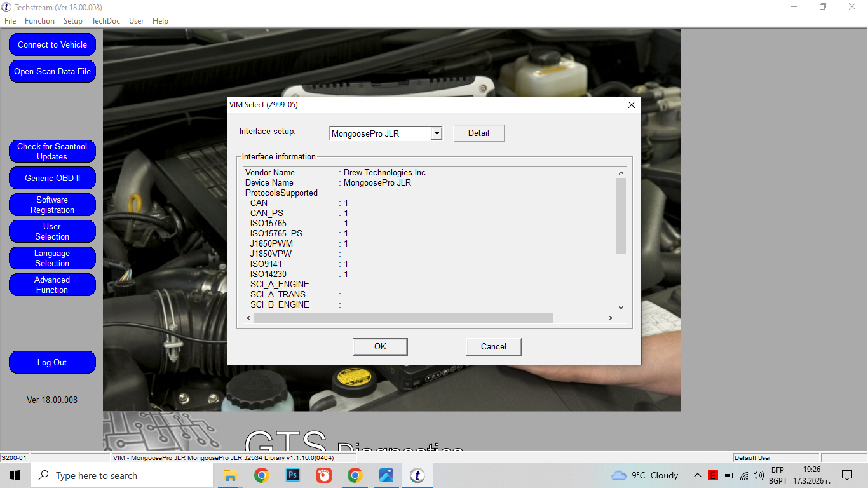Click the red screen recorder taskbar icon

click(324, 475)
